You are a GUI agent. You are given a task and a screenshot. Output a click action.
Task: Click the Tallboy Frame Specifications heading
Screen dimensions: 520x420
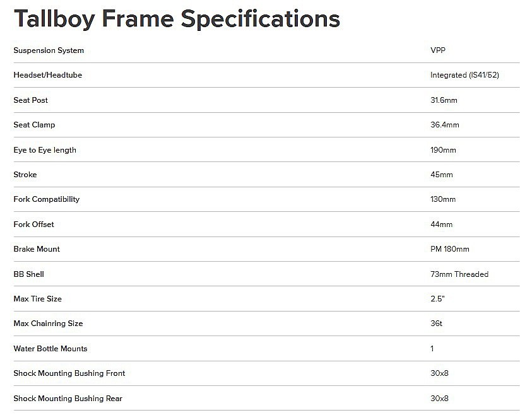pos(177,19)
